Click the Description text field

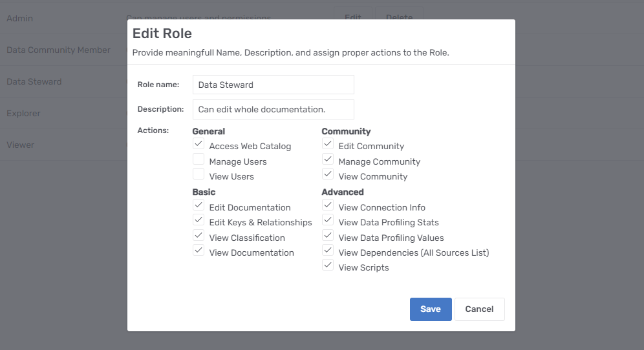pos(273,109)
